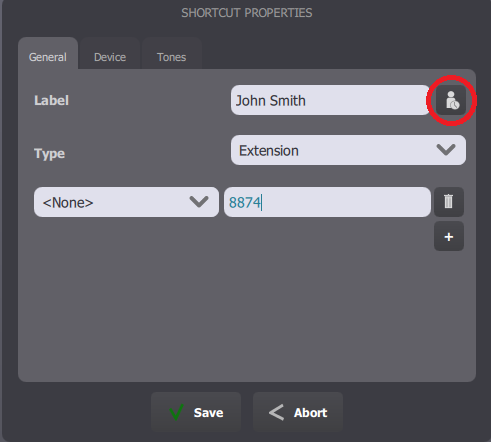Image resolution: width=491 pixels, height=442 pixels.
Task: Abort editing the shortcut
Action: (x=298, y=412)
